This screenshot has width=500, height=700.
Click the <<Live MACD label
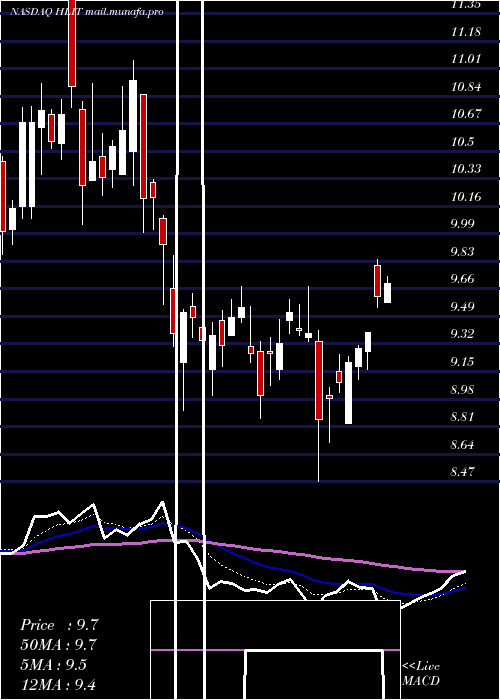click(421, 673)
